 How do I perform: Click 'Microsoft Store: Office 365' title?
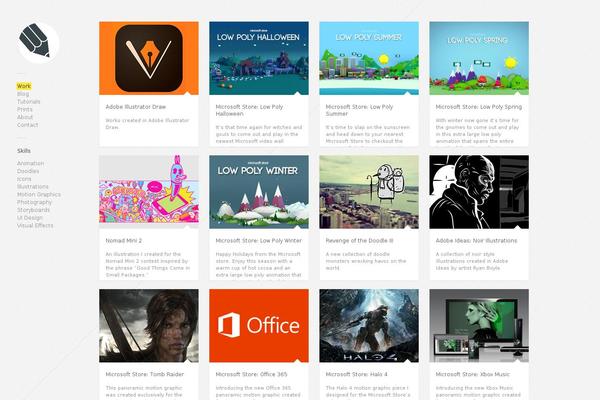coord(251,374)
